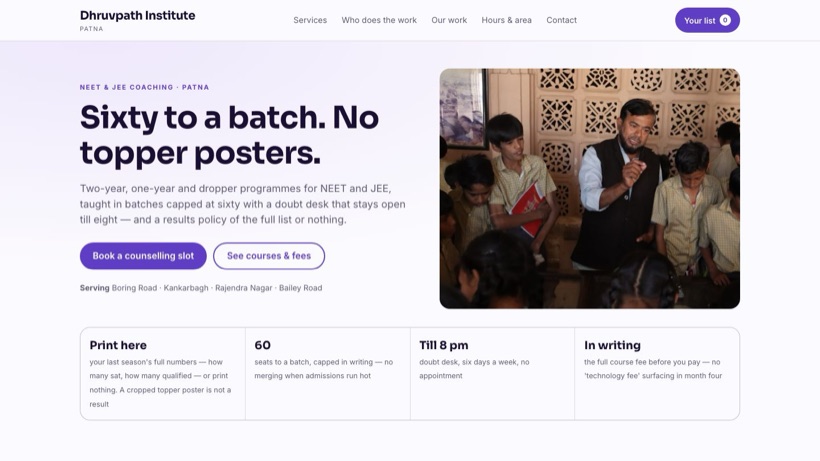Book a counselling slot
820x461 pixels.
[143, 256]
